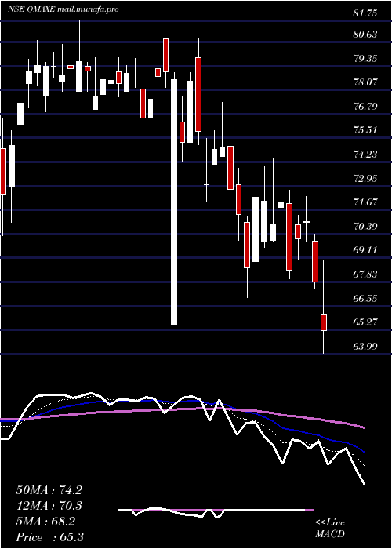Click the 66.55 price axis label
The width and height of the screenshot is (392, 549).
(x=365, y=298)
